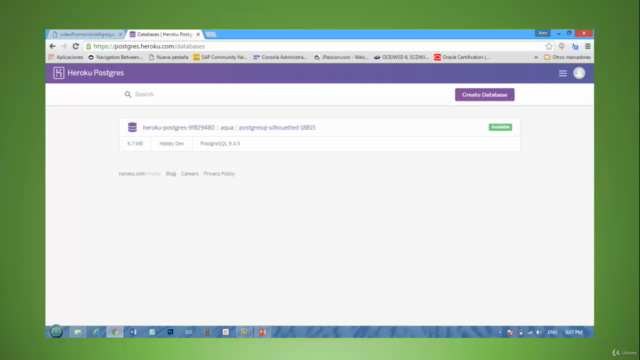The height and width of the screenshot is (360, 640).
Task: Open the Navigation Between bookmark
Action: click(x=116, y=57)
